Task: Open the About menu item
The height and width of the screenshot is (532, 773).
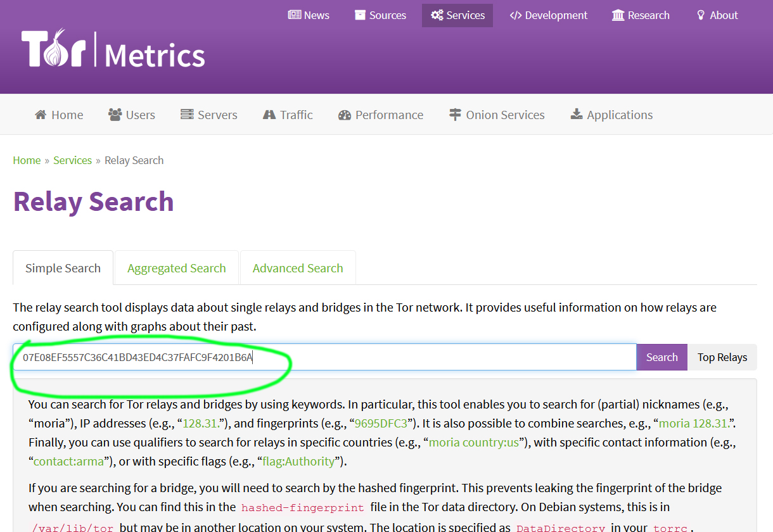Action: 717,15
